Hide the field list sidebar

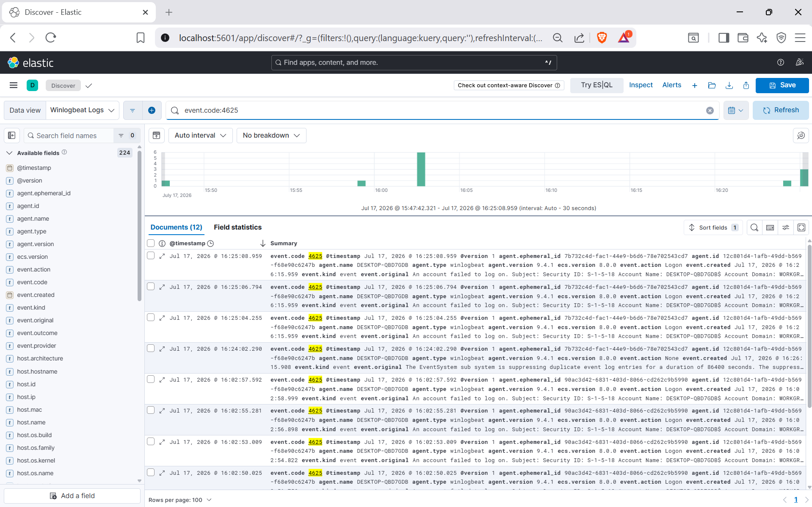pyautogui.click(x=12, y=136)
